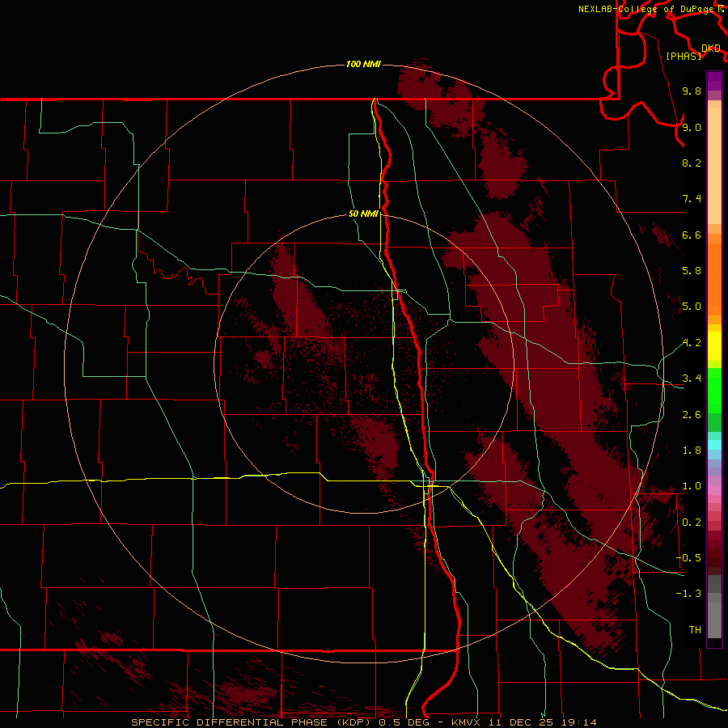
Task: Click the 100 NMI range ring label
Action: click(363, 64)
